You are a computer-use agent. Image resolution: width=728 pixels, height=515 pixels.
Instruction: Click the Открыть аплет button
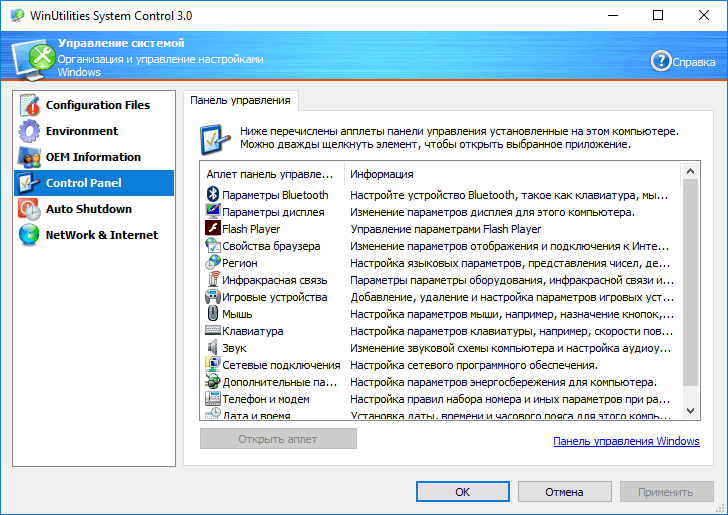pyautogui.click(x=278, y=439)
